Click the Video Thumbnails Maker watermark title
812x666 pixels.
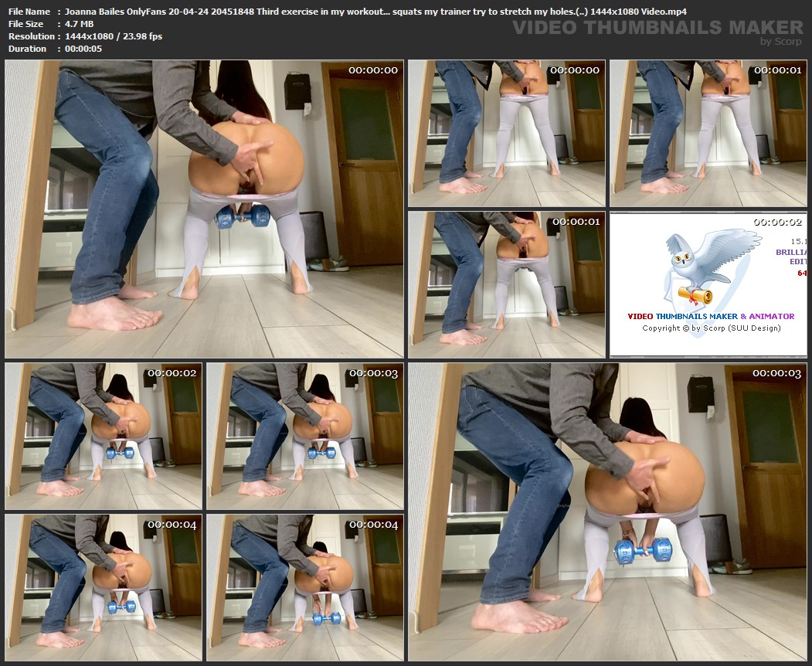pyautogui.click(x=657, y=28)
